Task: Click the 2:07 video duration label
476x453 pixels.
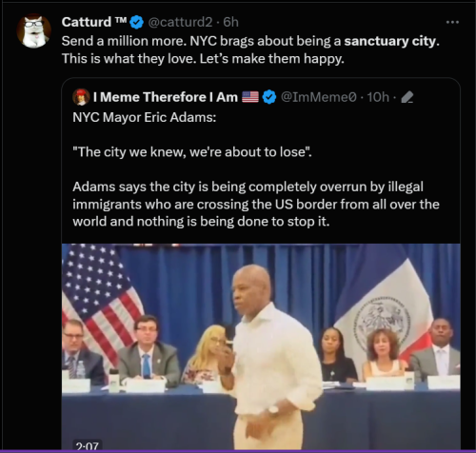Action: (x=88, y=445)
